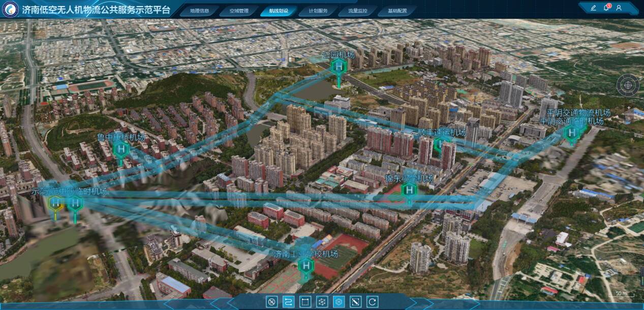
Task: Toggle the hexagon airport marker display
Action: click(x=339, y=302)
